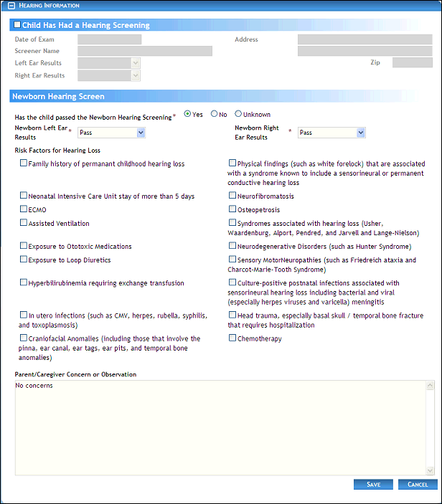This screenshot has width=442, height=504.
Task: Select No for passed Newborn Hearing Screening
Action: point(214,114)
